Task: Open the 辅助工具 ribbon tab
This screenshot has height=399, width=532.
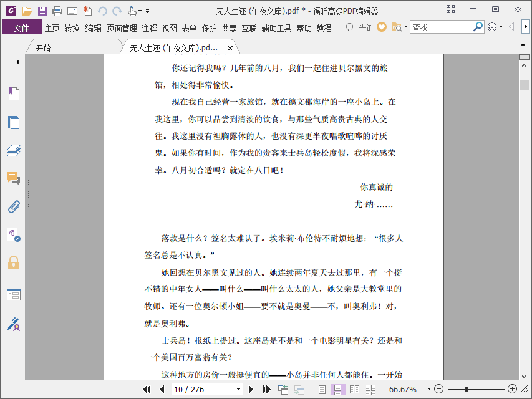Action: click(276, 28)
